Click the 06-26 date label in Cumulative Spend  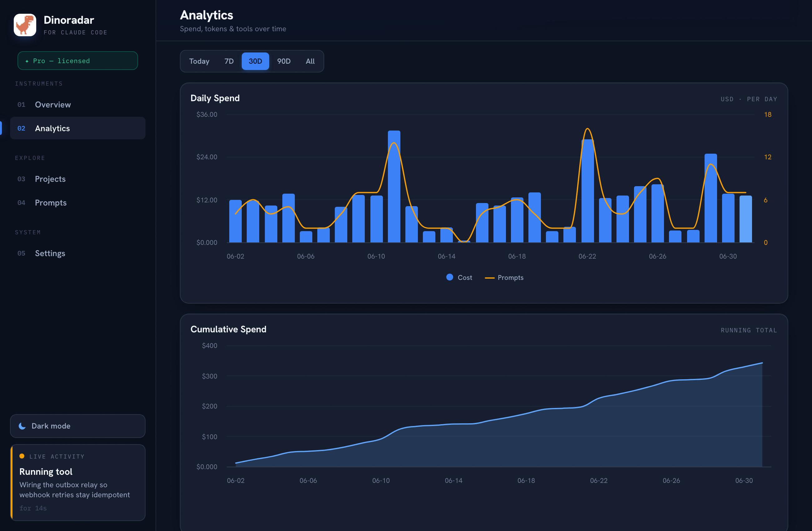(x=671, y=480)
